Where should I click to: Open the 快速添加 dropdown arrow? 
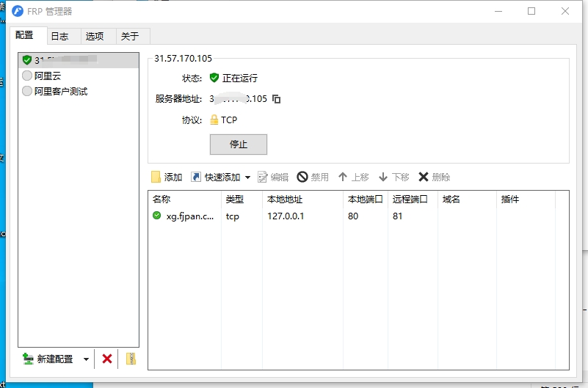pyautogui.click(x=247, y=177)
